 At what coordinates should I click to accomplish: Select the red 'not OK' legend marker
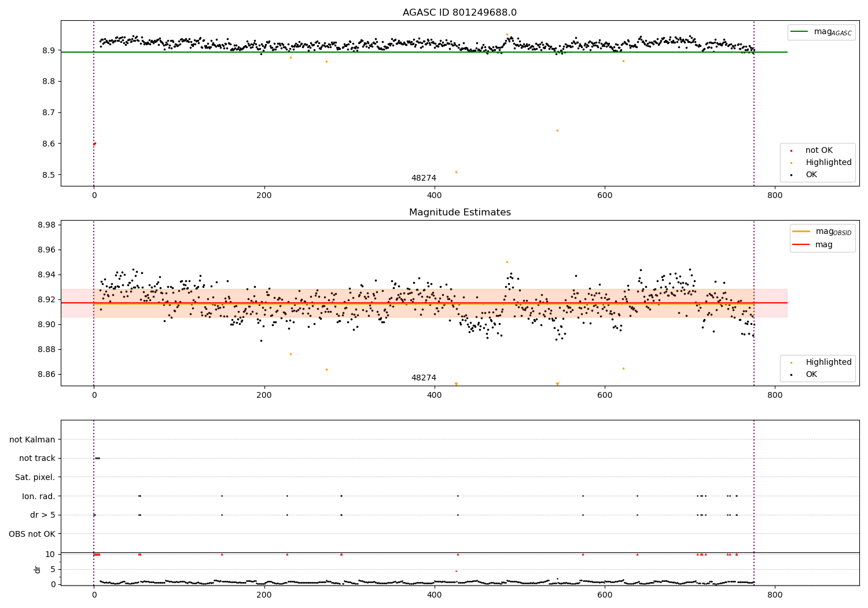791,151
